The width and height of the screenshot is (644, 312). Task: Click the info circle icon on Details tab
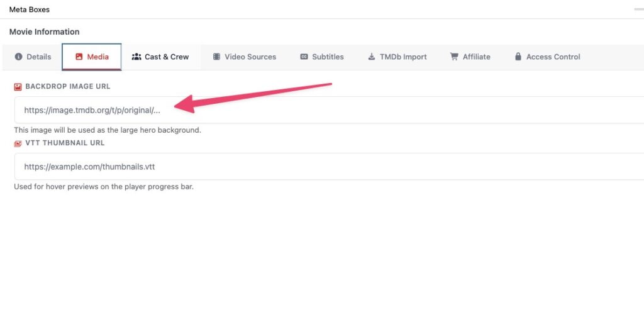click(x=18, y=57)
